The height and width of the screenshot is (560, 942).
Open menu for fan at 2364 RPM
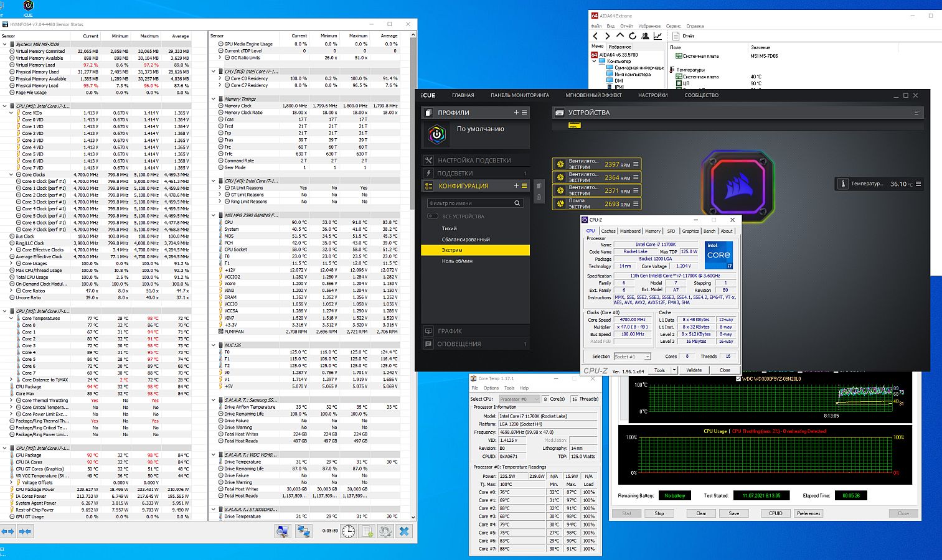pos(636,177)
